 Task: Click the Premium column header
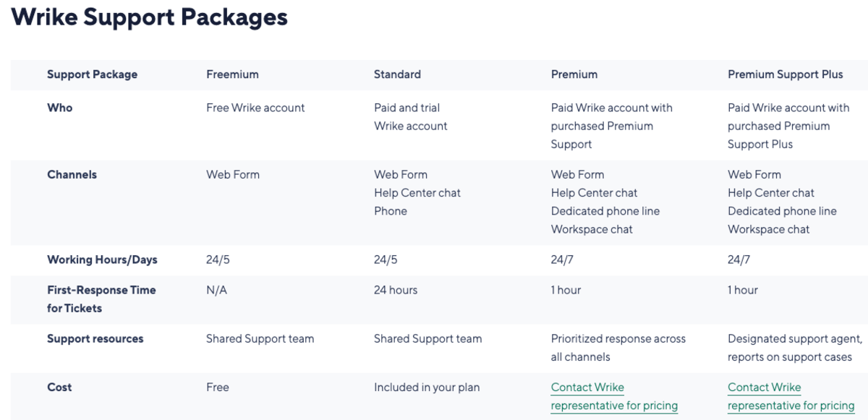coord(574,74)
